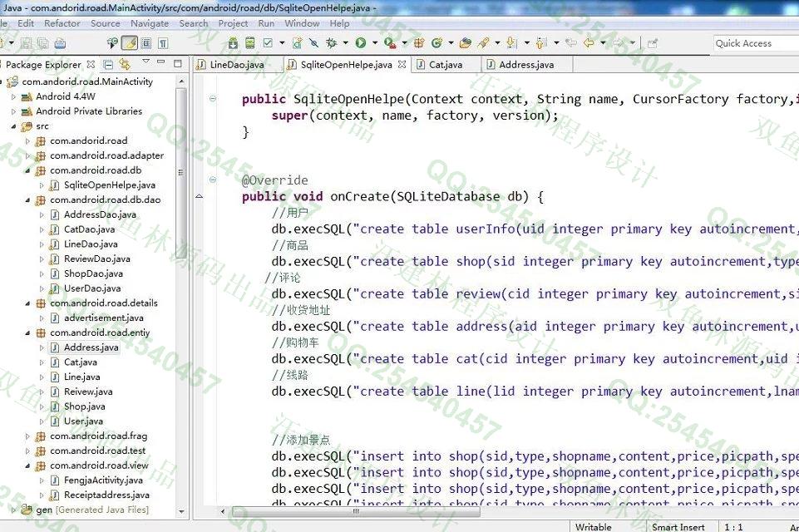Collapse the onCreate method code fold
Screen dimensions: 799x532
coord(213,180)
